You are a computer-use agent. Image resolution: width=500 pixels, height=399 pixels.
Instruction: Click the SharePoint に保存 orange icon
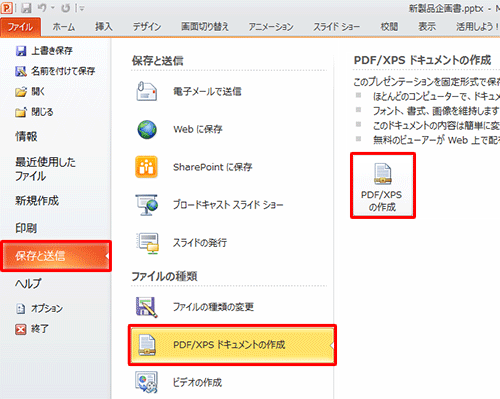pyautogui.click(x=146, y=167)
